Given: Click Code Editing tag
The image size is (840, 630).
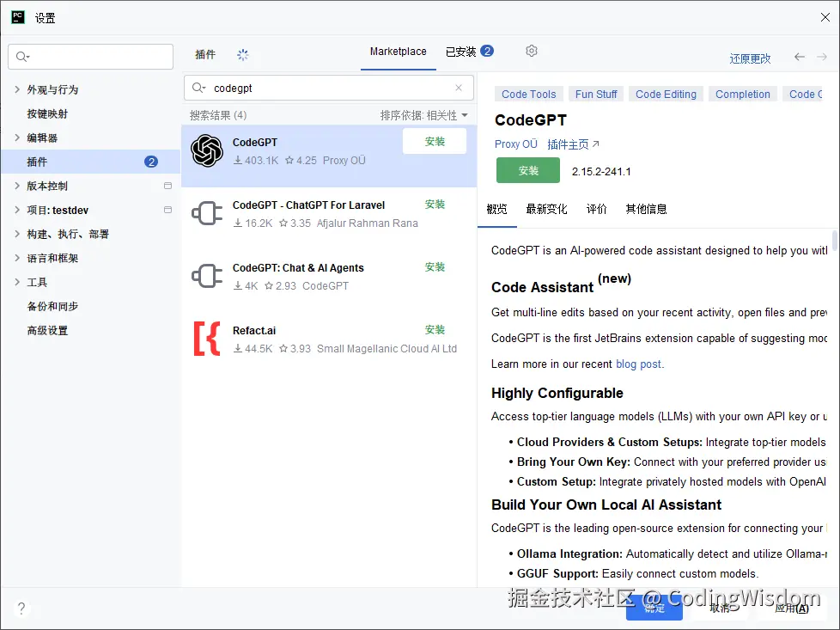Looking at the screenshot, I should (666, 95).
